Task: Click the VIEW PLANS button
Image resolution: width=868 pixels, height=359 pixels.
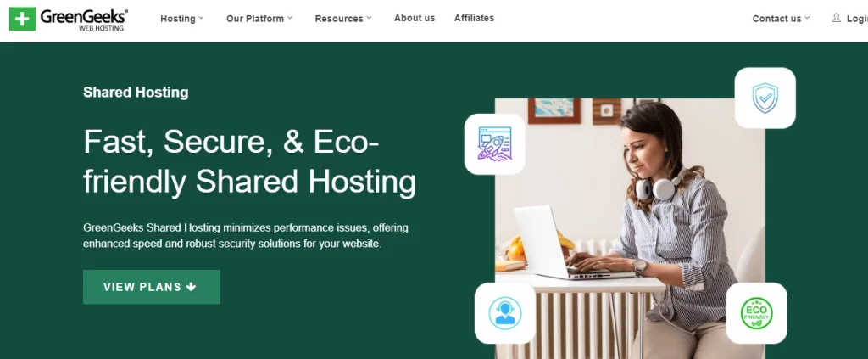Action: coord(152,287)
